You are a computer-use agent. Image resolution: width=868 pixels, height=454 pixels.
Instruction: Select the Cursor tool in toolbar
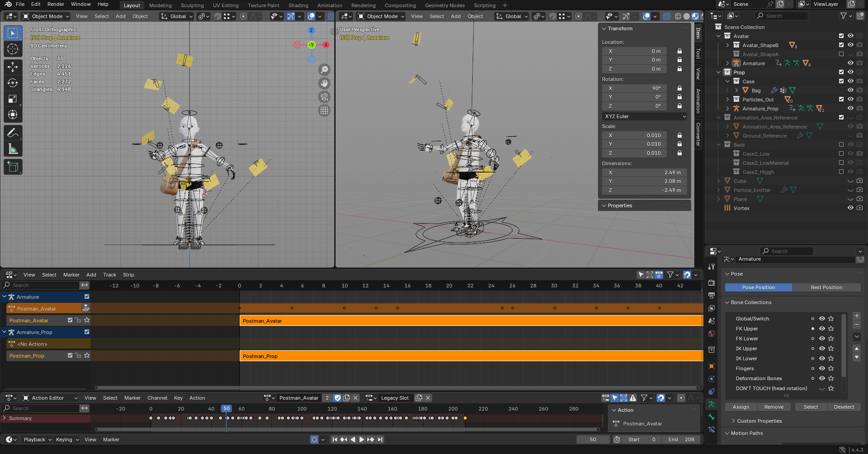(x=13, y=49)
